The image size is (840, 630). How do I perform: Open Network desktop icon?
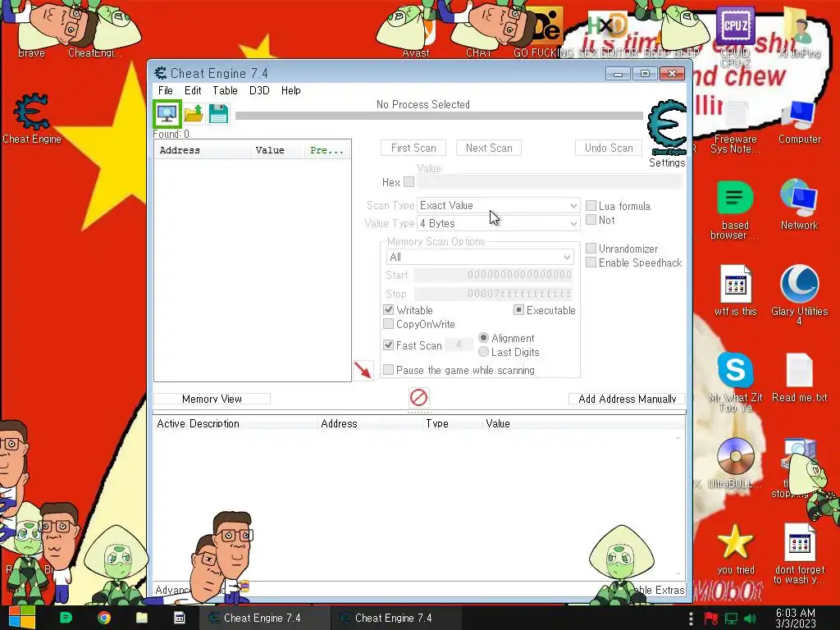pyautogui.click(x=799, y=204)
